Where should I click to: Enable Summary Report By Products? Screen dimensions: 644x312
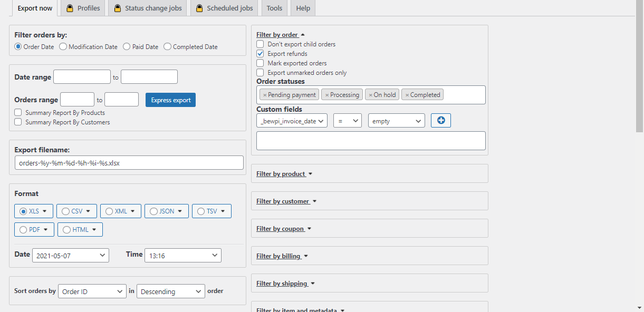click(18, 112)
